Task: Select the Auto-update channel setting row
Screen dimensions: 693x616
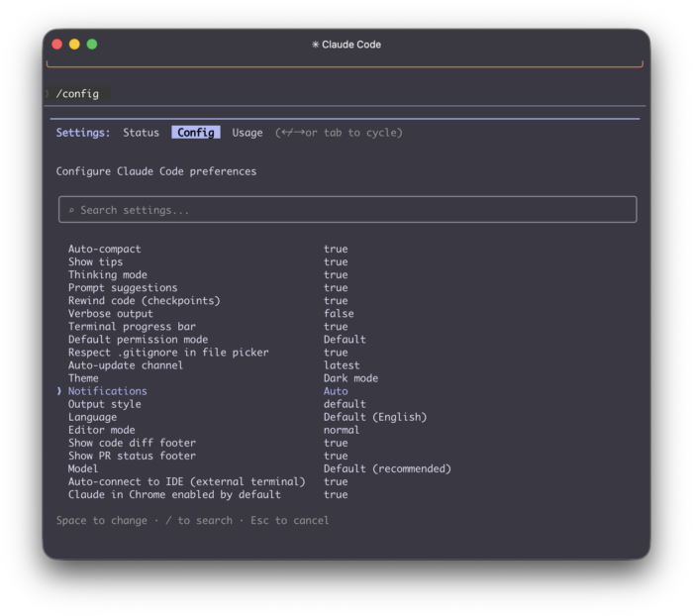Action: point(125,365)
